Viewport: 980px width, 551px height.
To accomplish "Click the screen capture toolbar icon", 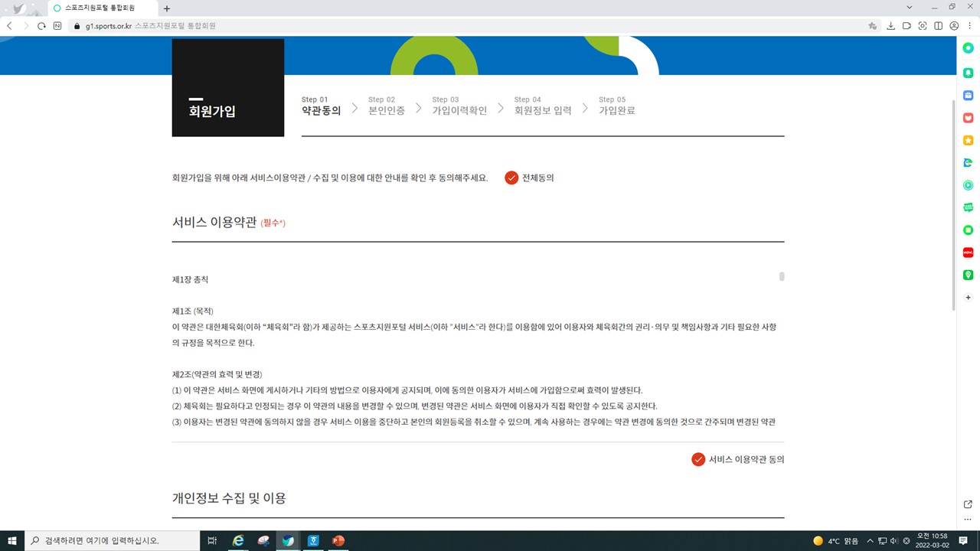I will coord(922,25).
